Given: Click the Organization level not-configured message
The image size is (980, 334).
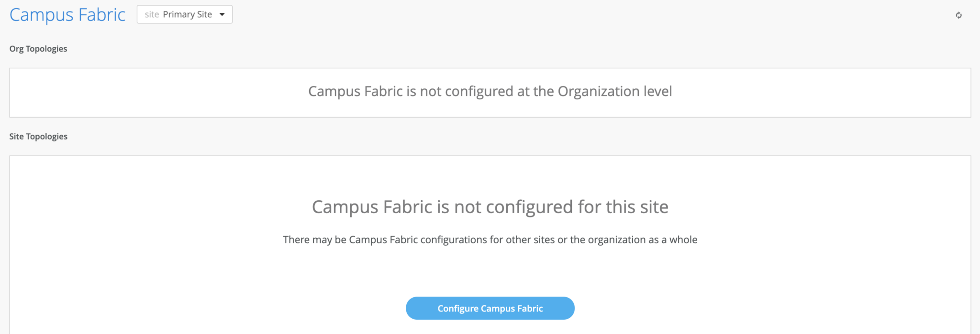Looking at the screenshot, I should tap(490, 91).
